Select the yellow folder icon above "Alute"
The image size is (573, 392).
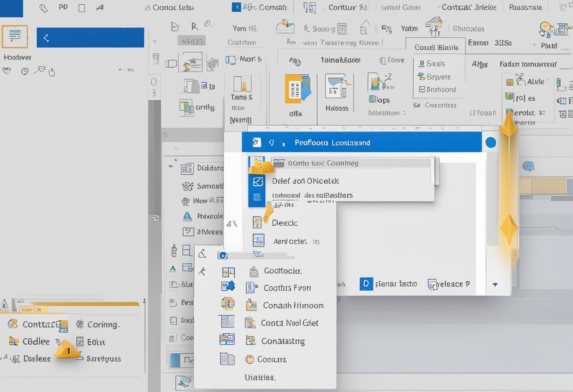pyautogui.click(x=511, y=81)
